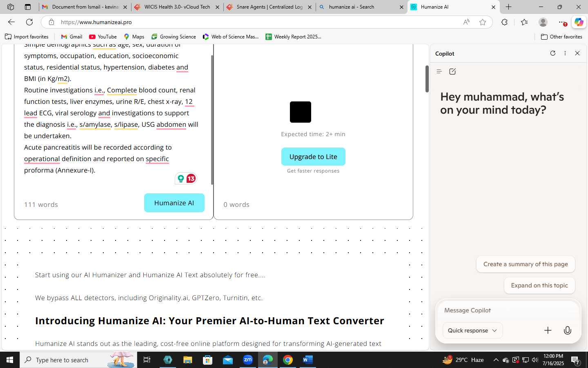Open Web of Science bookmark

click(x=231, y=37)
